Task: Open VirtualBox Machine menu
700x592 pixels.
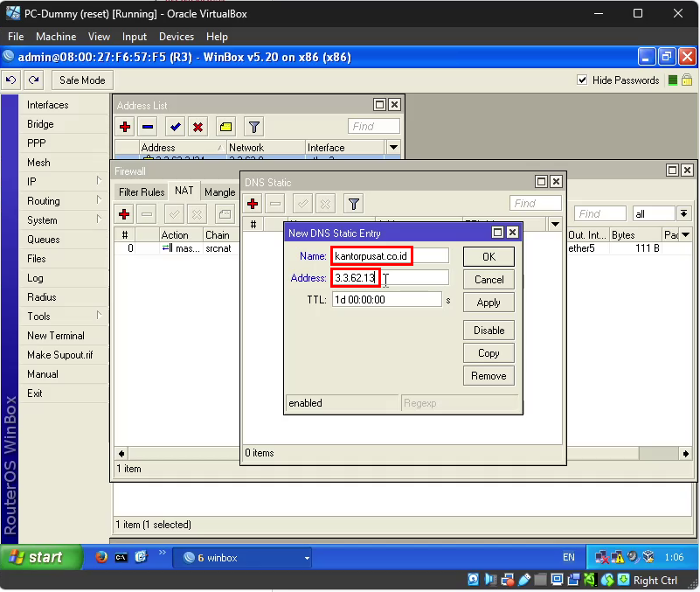Action: pos(56,37)
